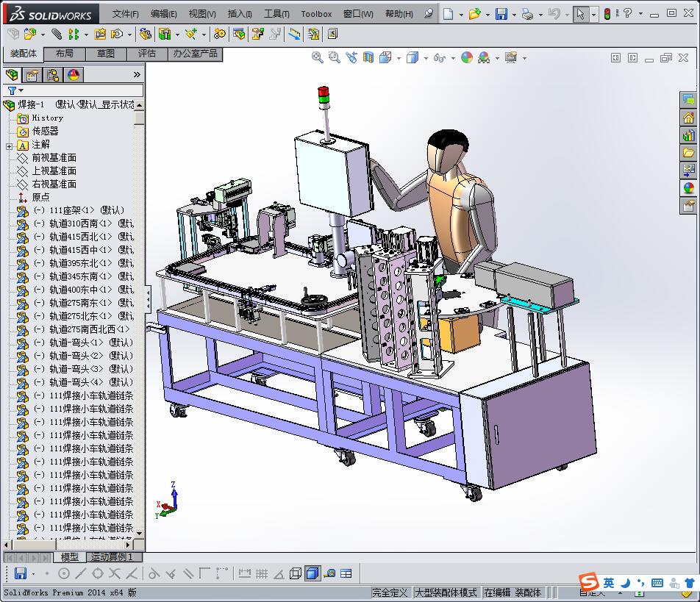
Task: Switch to the 草图 tab
Action: coord(106,54)
